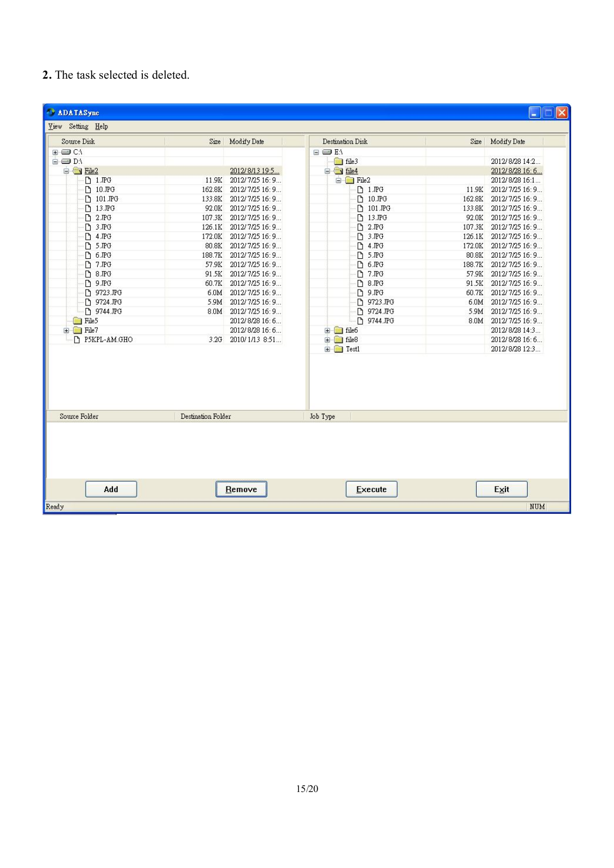The height and width of the screenshot is (868, 614).
Task: Collapse the file4 folder in destination tree
Action: tap(327, 171)
